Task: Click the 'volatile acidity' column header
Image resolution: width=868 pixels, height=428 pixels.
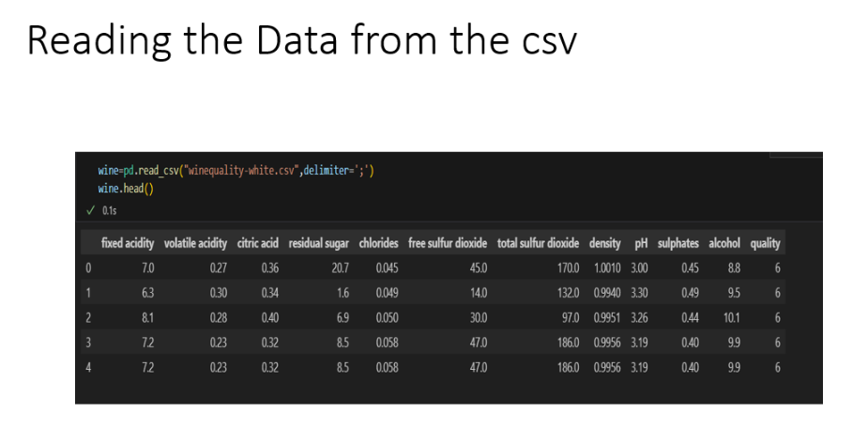Action: [x=195, y=243]
